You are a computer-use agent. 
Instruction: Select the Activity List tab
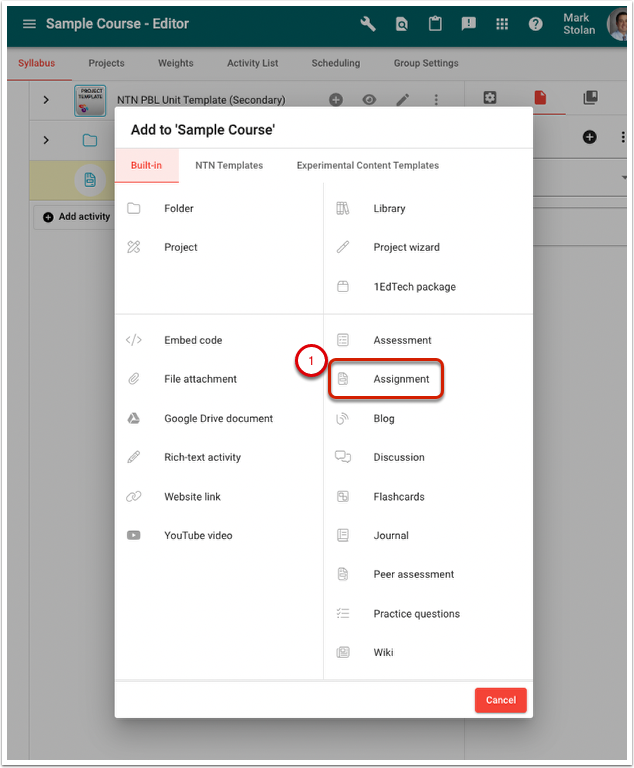[x=252, y=63]
